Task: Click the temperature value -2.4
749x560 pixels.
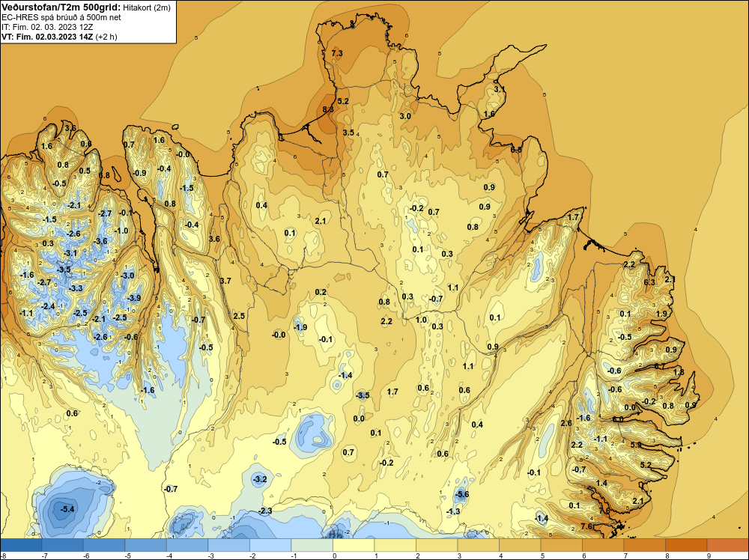Action: pos(48,306)
